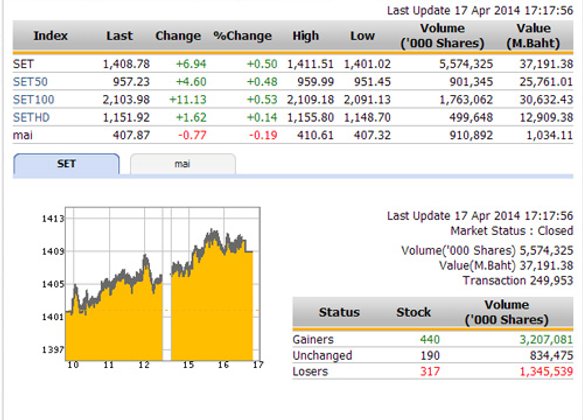Click the Gainers row label

pyautogui.click(x=313, y=339)
